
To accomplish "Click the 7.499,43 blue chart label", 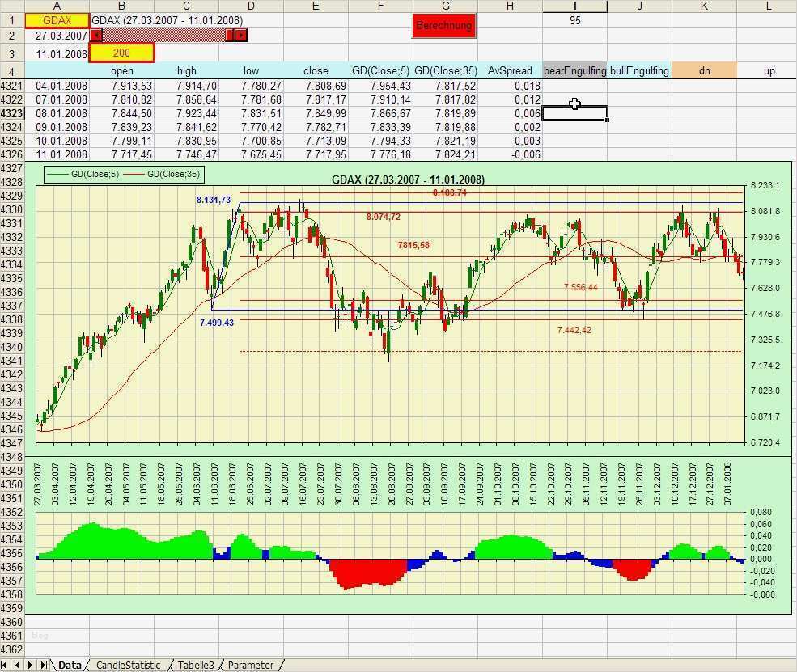I will (217, 323).
